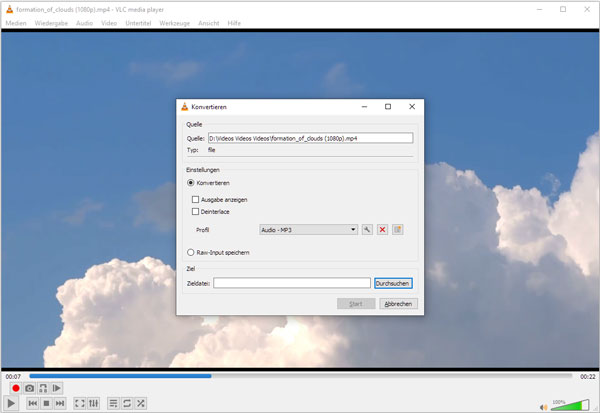Open the Ansicht menu

[x=209, y=23]
